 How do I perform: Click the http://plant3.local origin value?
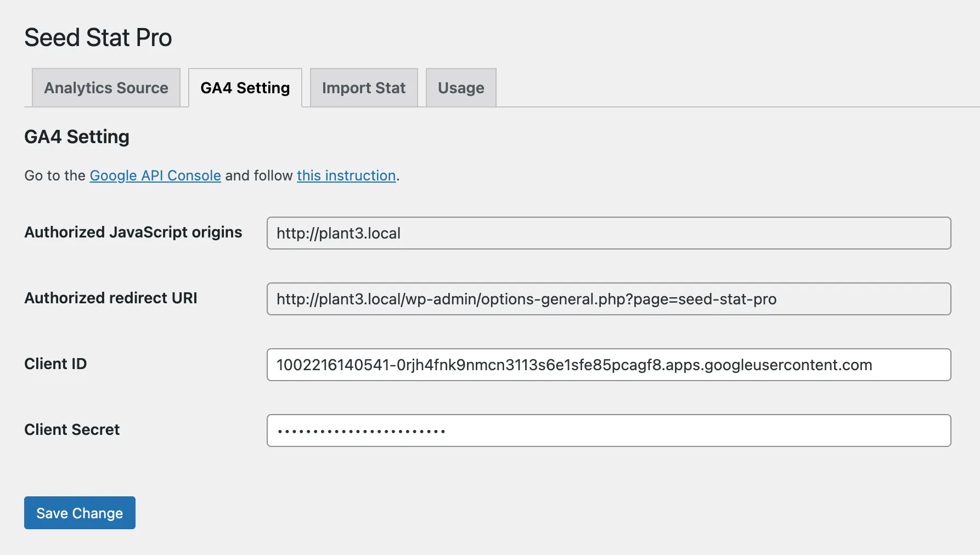[338, 233]
